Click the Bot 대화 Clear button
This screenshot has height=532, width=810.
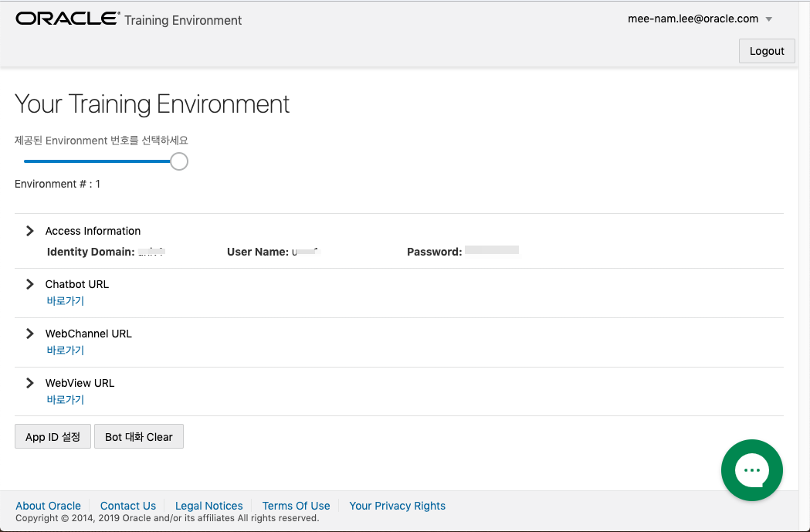139,436
